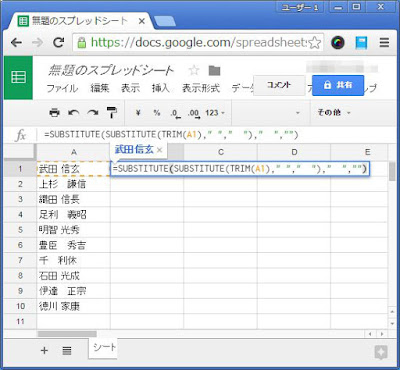
Task: Click the round color wheel extension icon
Action: point(338,42)
